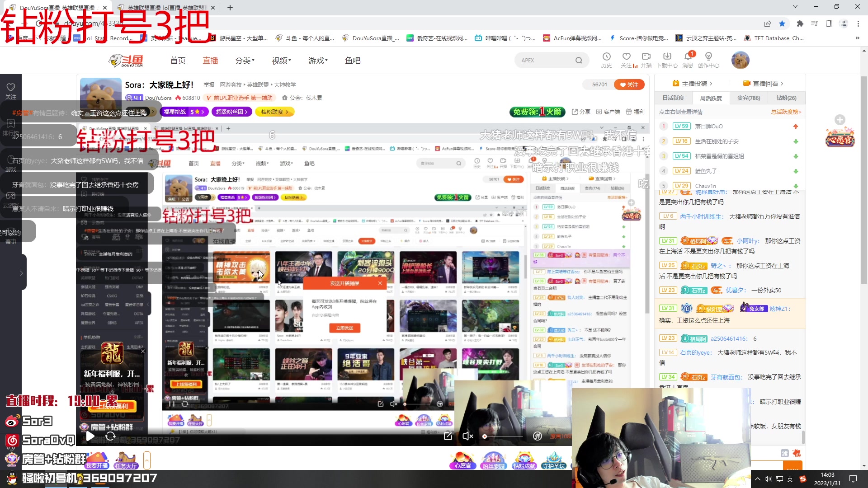Select 直播 in the navigation
This screenshot has width=868, height=488.
(210, 60)
